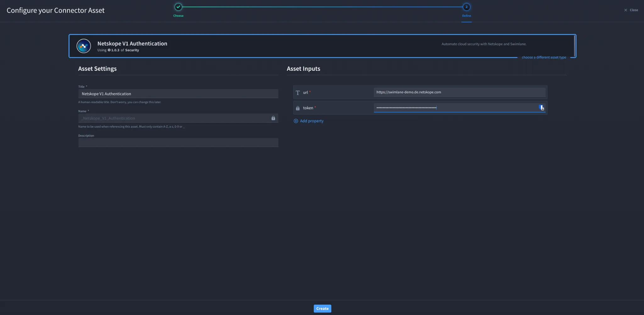Click the lock icon beside token label

[298, 108]
